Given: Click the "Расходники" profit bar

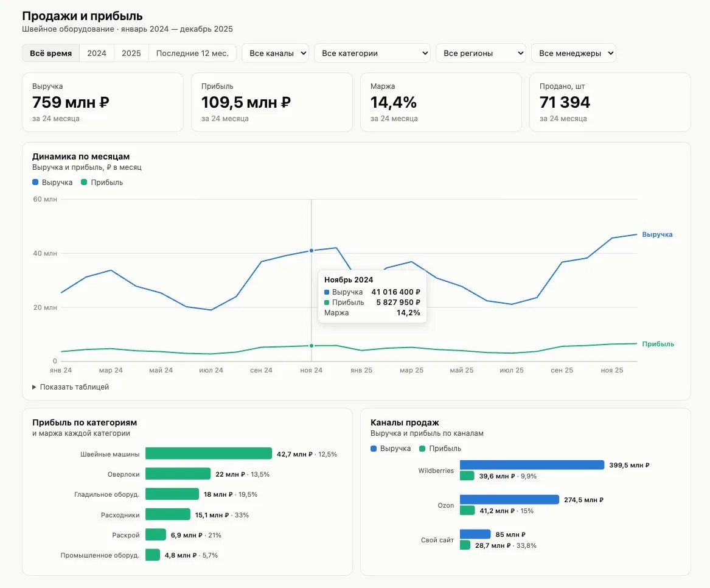Looking at the screenshot, I should point(168,514).
